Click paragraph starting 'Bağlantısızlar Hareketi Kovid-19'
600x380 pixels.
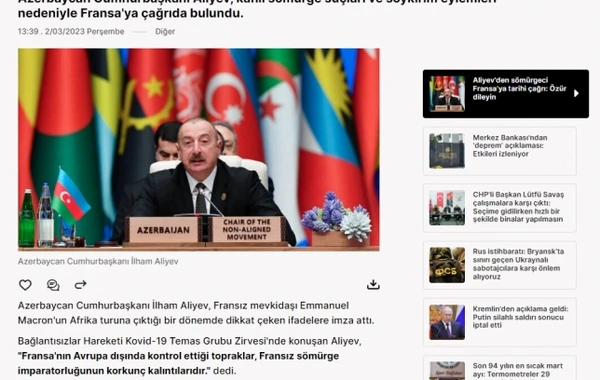[x=189, y=356]
